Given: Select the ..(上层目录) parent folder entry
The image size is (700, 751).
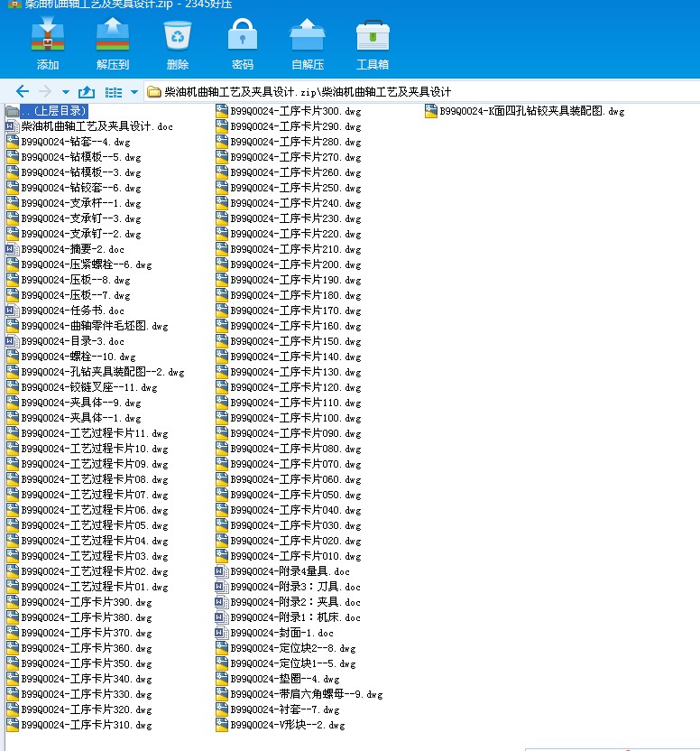Looking at the screenshot, I should (x=47, y=111).
